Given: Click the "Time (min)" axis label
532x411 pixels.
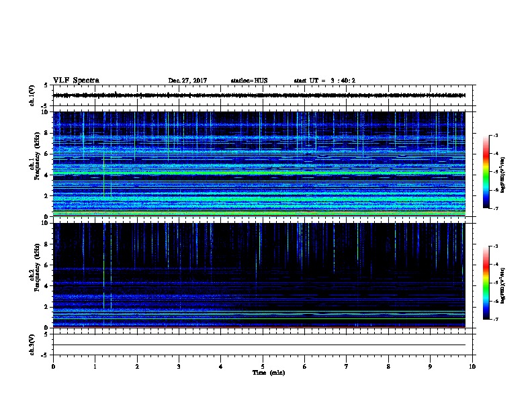Looking at the screenshot, I should [x=269, y=373].
